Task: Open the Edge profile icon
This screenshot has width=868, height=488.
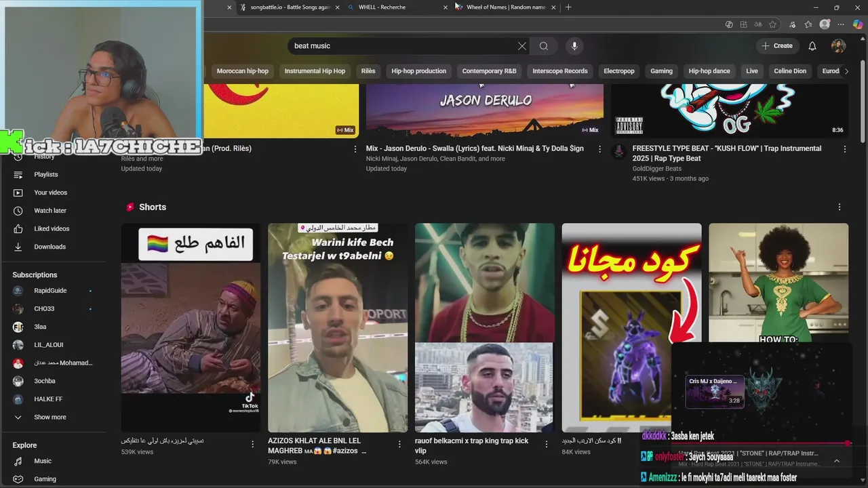Action: [x=825, y=24]
